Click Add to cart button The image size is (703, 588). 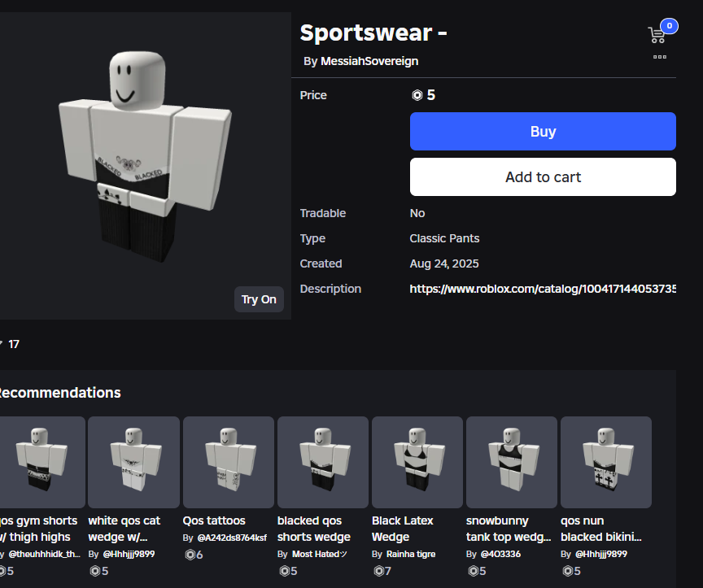(x=543, y=176)
